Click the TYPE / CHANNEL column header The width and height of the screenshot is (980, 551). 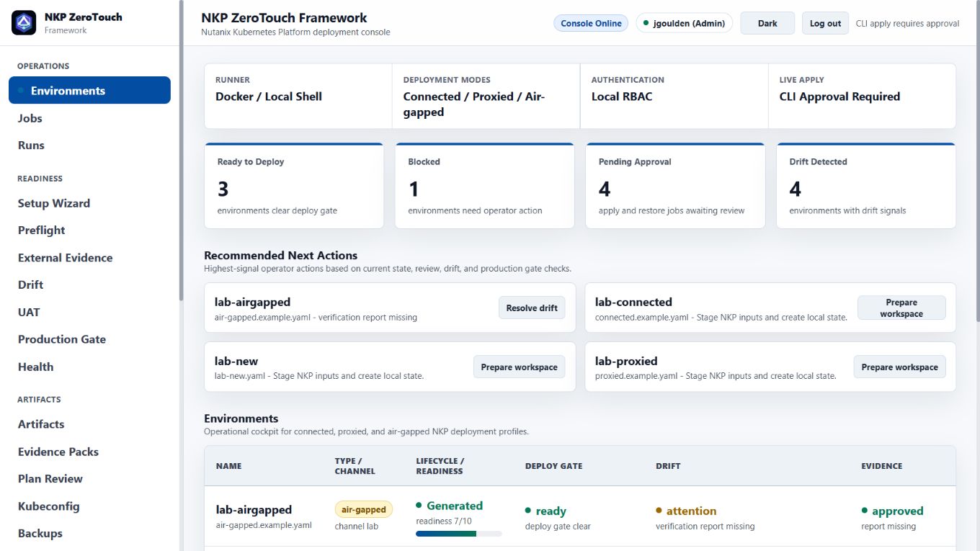click(355, 466)
